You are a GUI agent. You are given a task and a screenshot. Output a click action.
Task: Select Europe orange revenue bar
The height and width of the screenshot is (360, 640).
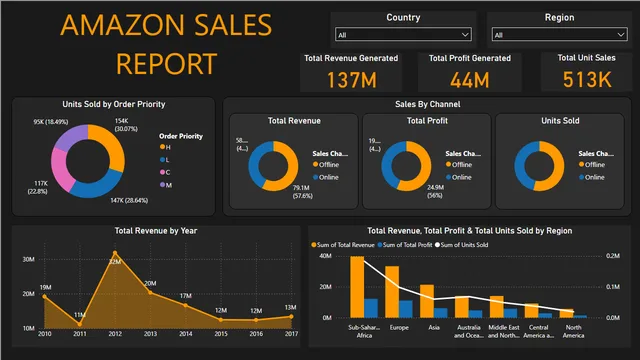click(392, 292)
